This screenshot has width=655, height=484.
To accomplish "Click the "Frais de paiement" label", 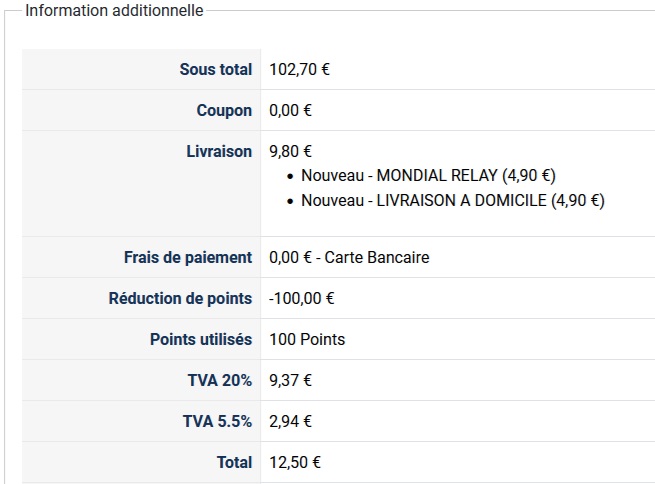I will click(188, 258).
